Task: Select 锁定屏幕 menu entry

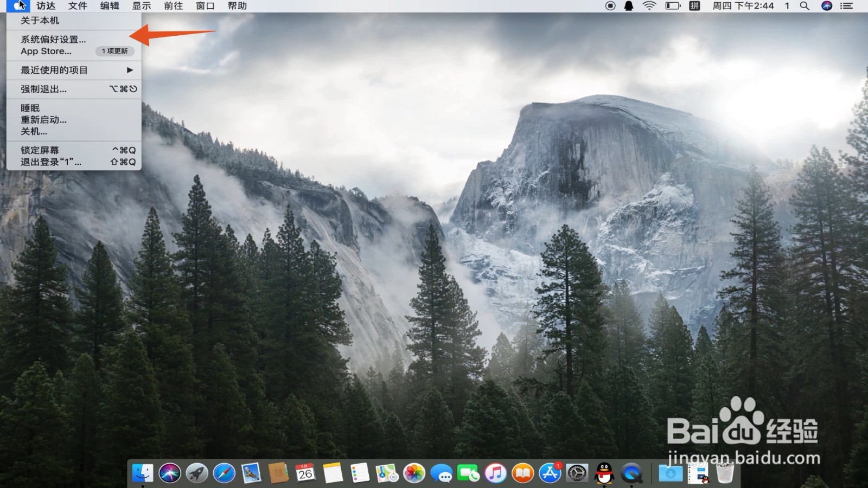Action: [74, 150]
